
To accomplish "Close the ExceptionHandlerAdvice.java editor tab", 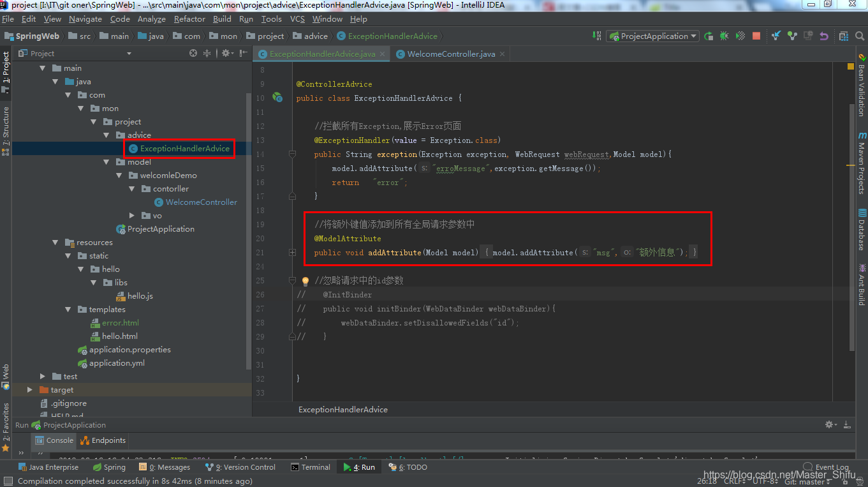I will click(x=381, y=54).
